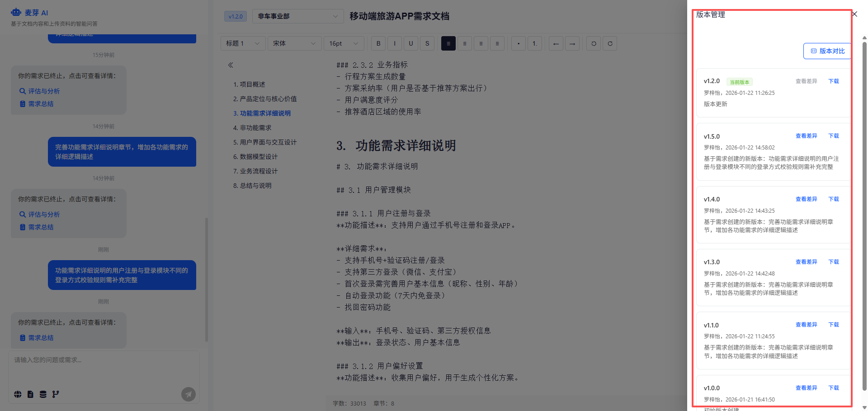View differences for version v1.3.0
Image resolution: width=868 pixels, height=411 pixels.
click(807, 262)
